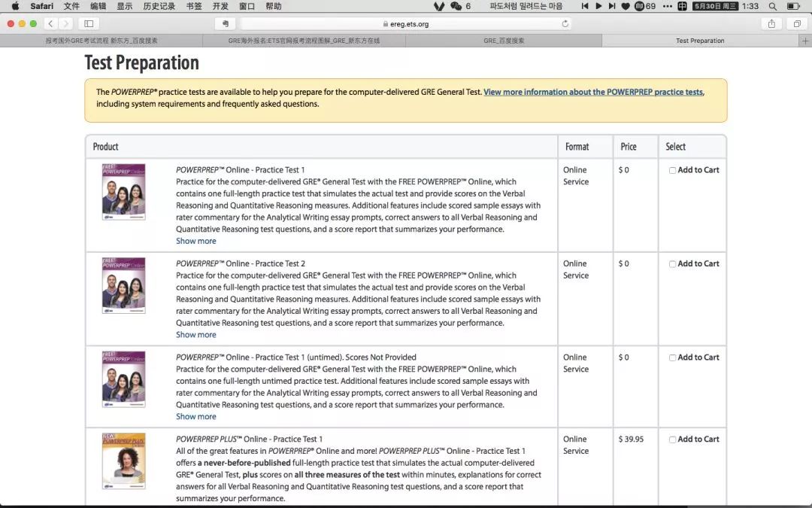Expand Show more under untimed Practice Test 1
The height and width of the screenshot is (508, 812).
pyautogui.click(x=195, y=417)
